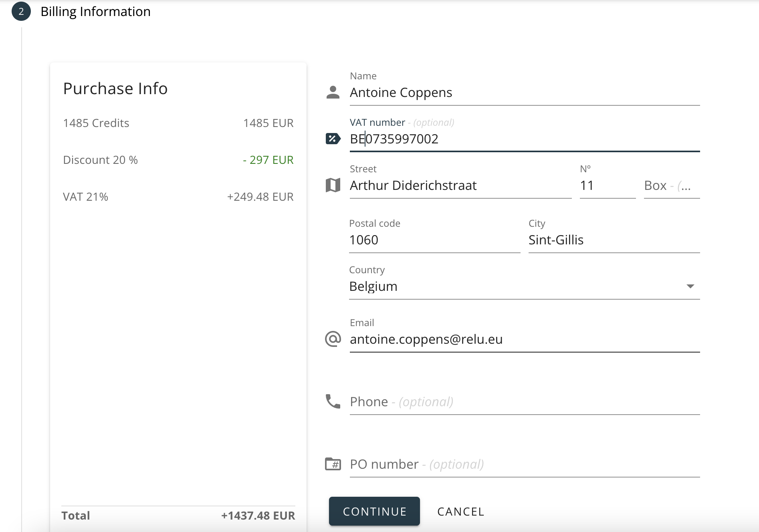Click the step 2 circle badge
Image resolution: width=759 pixels, height=532 pixels.
point(21,12)
